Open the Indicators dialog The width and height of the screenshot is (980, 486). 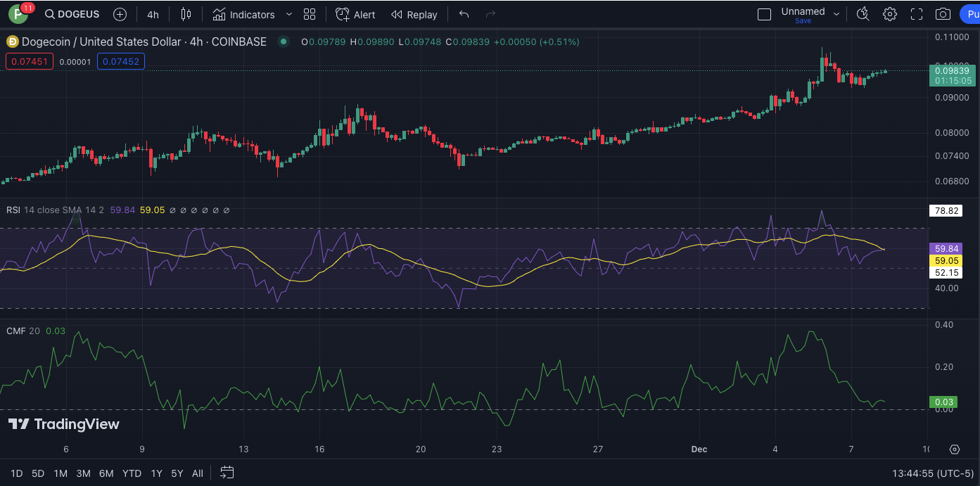(244, 14)
